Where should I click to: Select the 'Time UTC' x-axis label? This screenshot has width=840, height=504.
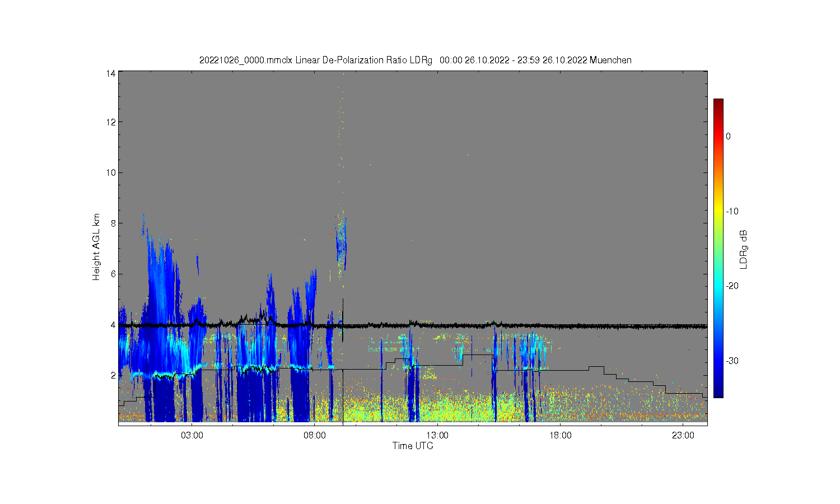pos(413,446)
